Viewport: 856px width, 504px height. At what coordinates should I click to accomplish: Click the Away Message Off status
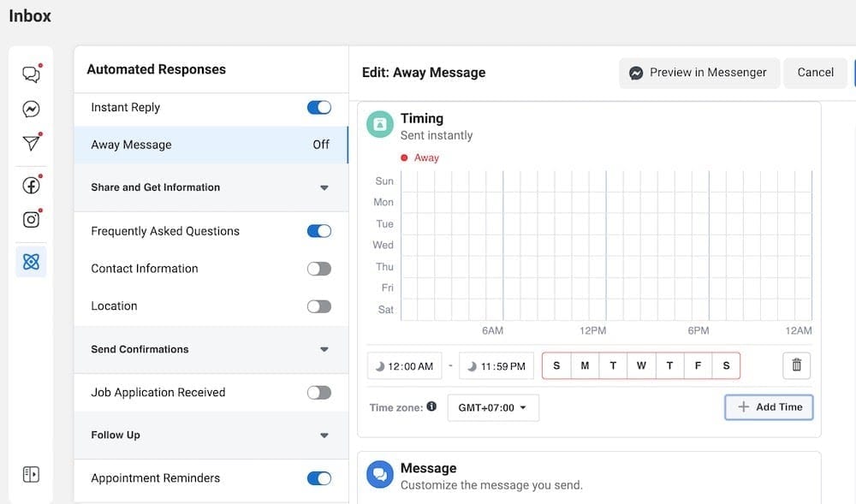click(x=321, y=145)
